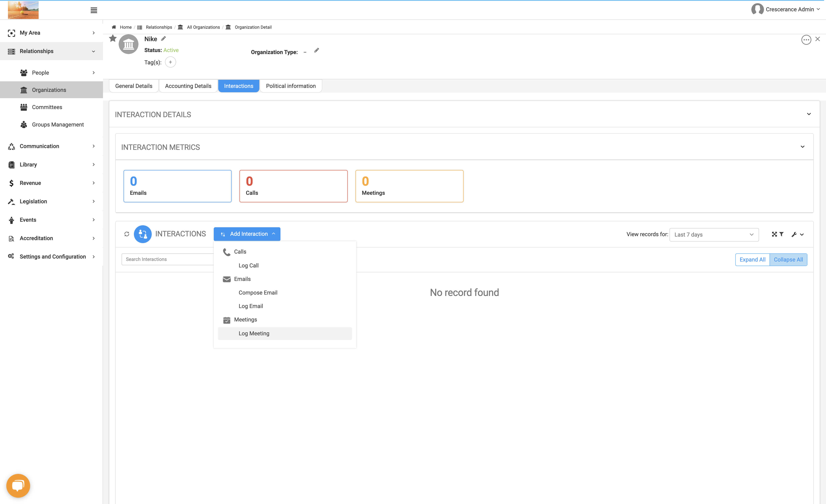826x504 pixels.
Task: Toggle the hamburger sidebar menu icon
Action: click(x=94, y=10)
